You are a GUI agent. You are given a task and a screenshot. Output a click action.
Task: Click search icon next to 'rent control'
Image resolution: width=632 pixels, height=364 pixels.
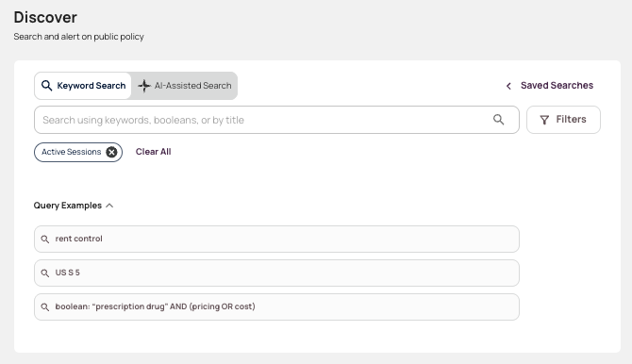coord(45,239)
